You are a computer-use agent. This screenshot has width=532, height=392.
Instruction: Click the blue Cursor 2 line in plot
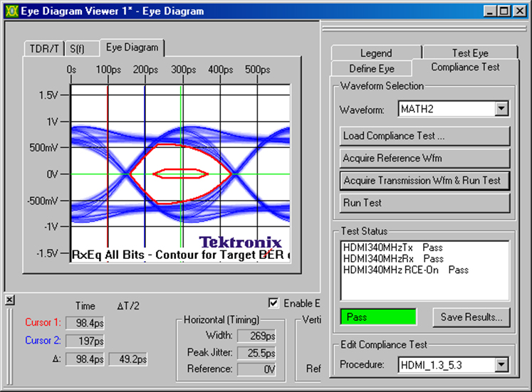(x=145, y=213)
